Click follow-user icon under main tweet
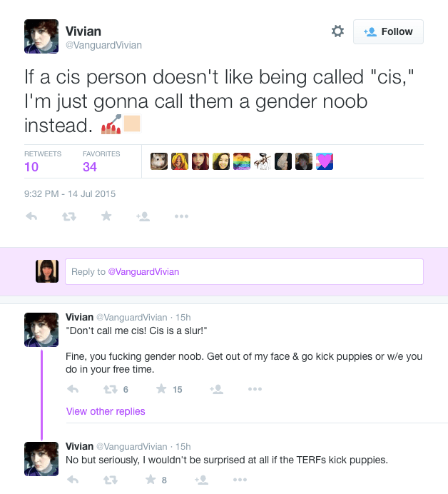The height and width of the screenshot is (494, 448). (x=143, y=216)
